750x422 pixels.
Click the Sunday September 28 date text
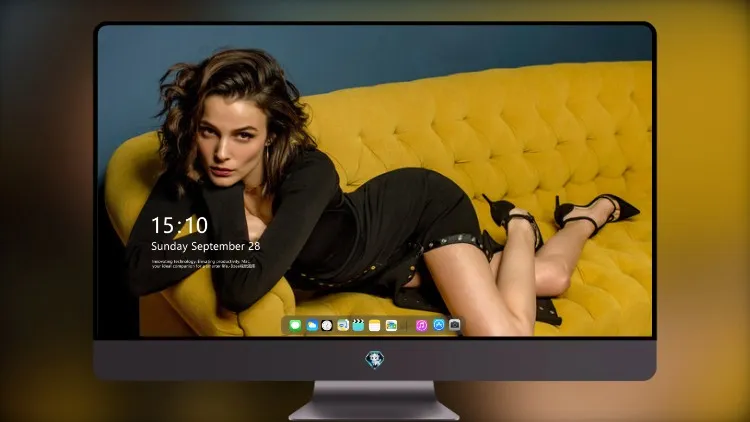206,246
